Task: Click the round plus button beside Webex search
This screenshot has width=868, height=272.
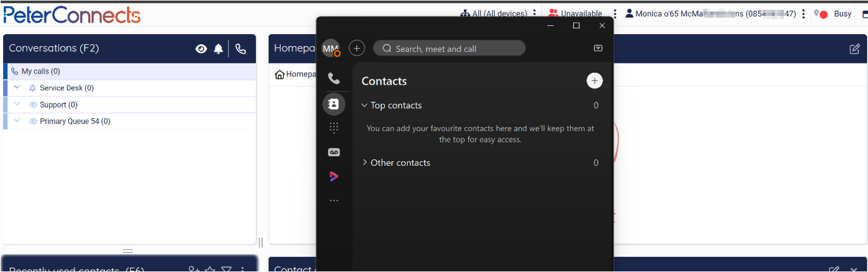Action: point(357,48)
